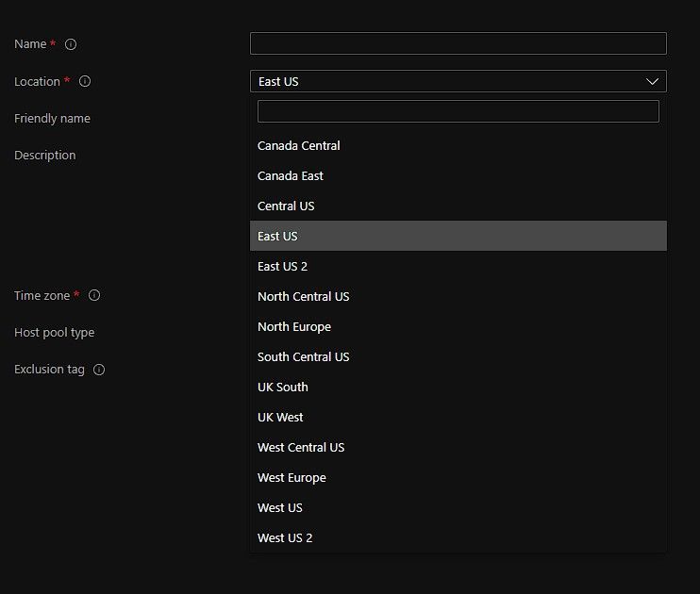
Task: Select Canada Central from the list
Action: tap(299, 146)
